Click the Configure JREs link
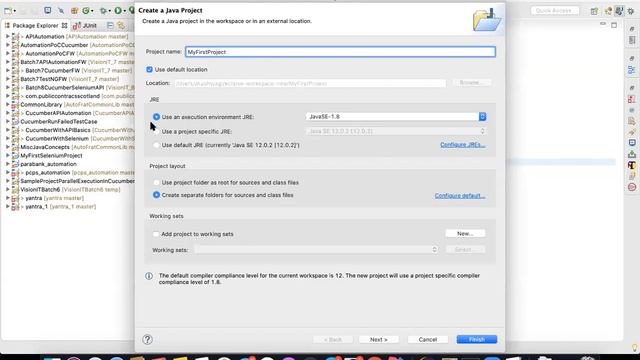This screenshot has width=640, height=360. pos(462,145)
